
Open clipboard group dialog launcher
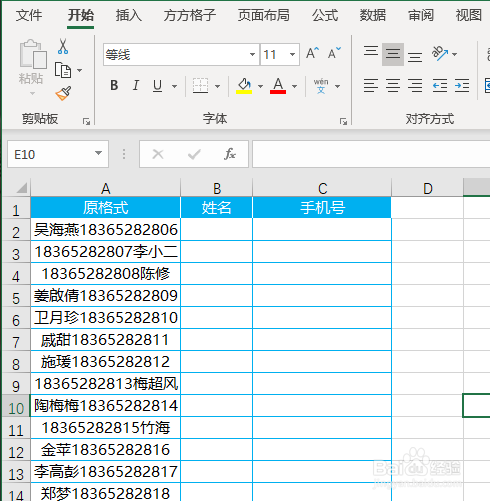pyautogui.click(x=87, y=122)
